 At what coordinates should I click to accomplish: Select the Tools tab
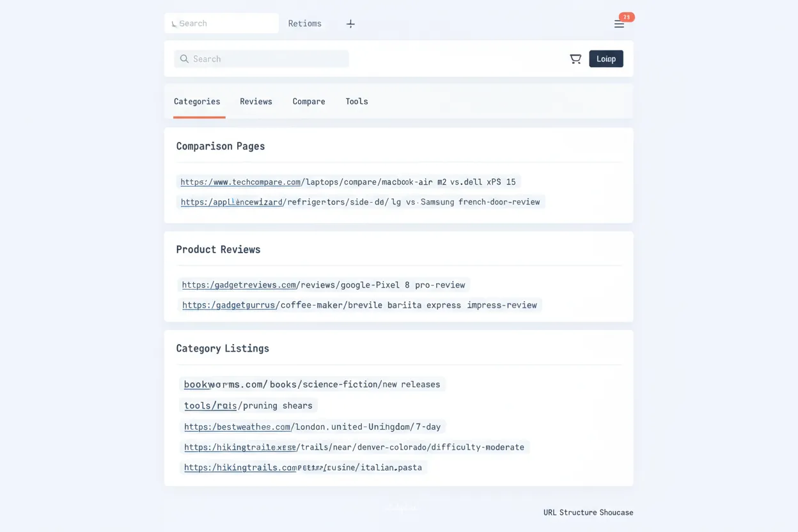[356, 101]
